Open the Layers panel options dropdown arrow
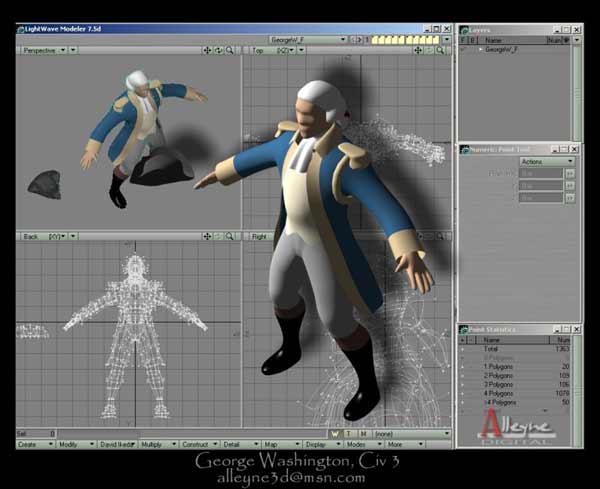Viewport: 600px width, 489px height. (577, 40)
